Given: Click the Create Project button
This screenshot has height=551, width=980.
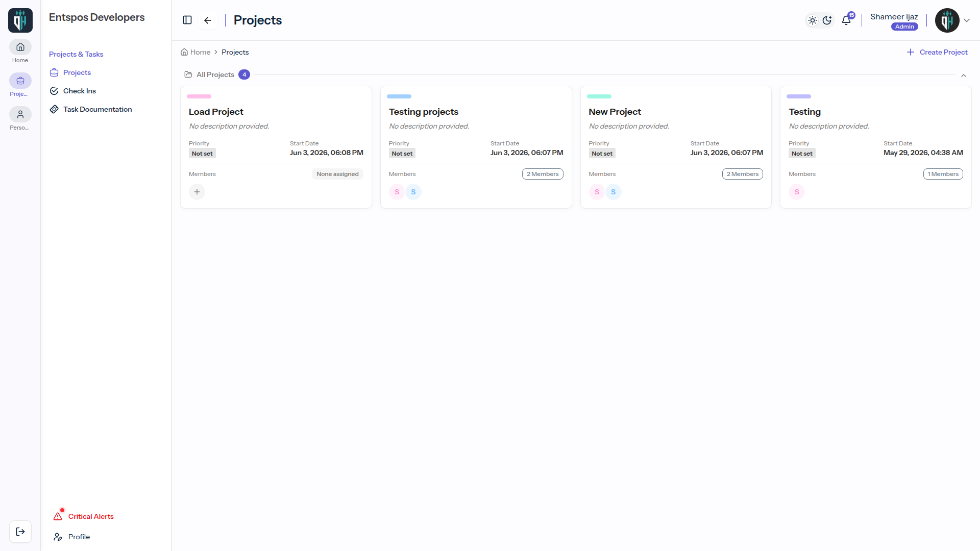Looking at the screenshot, I should tap(937, 52).
